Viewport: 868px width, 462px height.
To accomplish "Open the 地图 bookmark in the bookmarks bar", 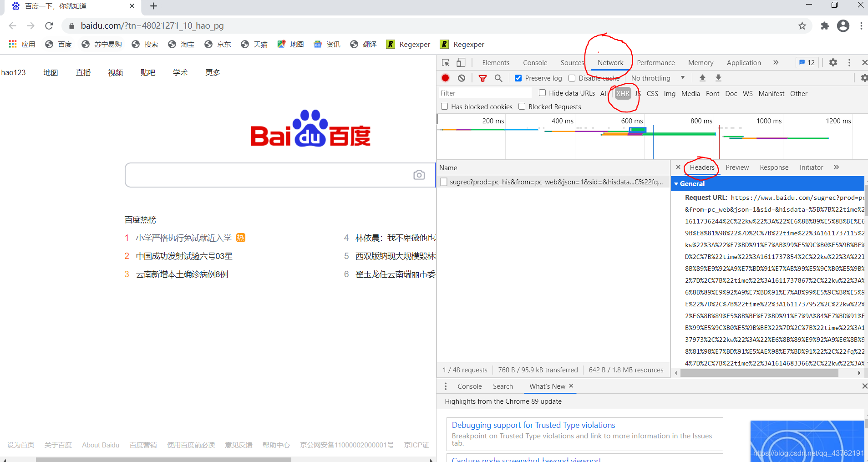I will coord(291,44).
